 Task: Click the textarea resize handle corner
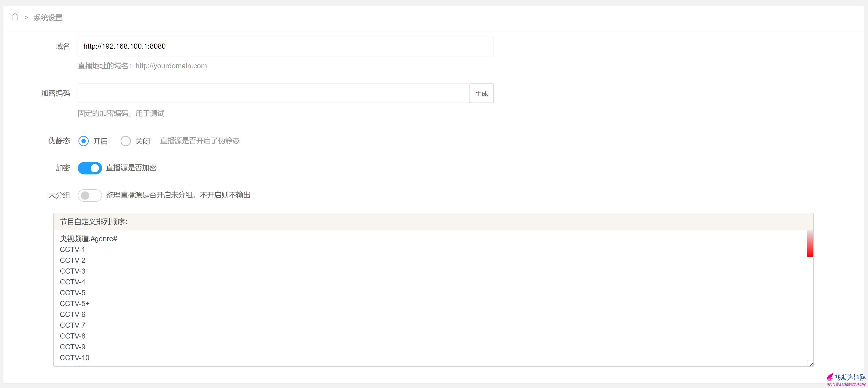tap(811, 364)
